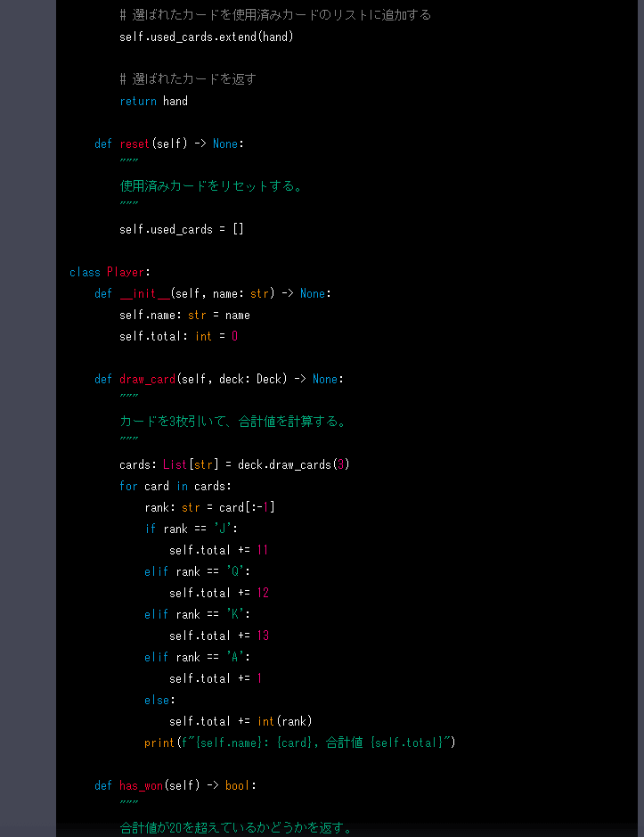
Task: Click docstring text 'カードを3枚引いて、合計値を計算する。'
Action: pos(233,422)
